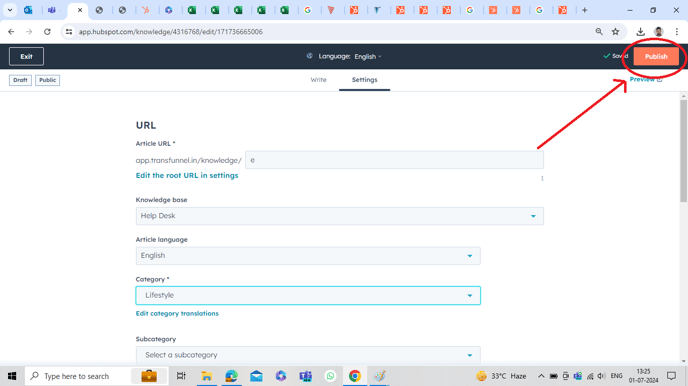
Task: Click the address bar URL text
Action: coord(171,32)
